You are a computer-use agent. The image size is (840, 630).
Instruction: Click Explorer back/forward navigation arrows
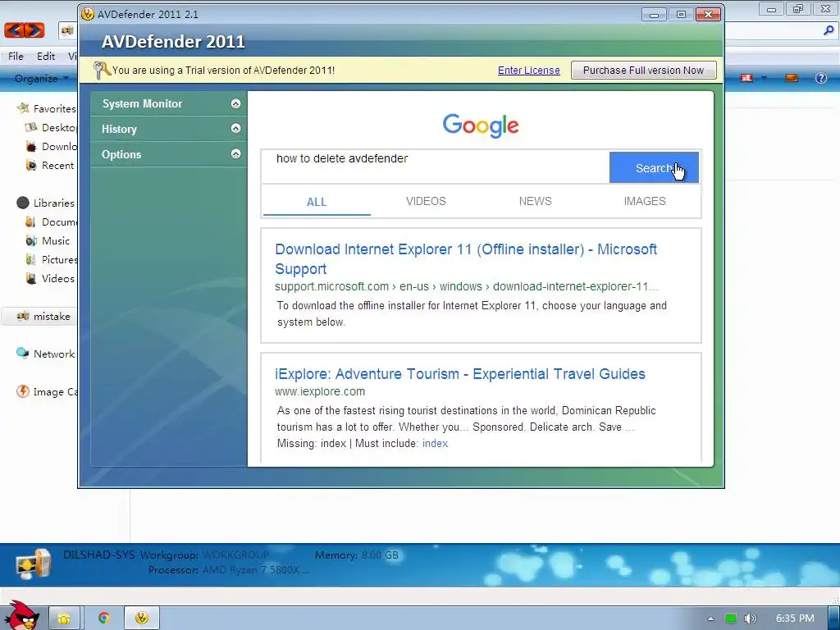click(25, 30)
